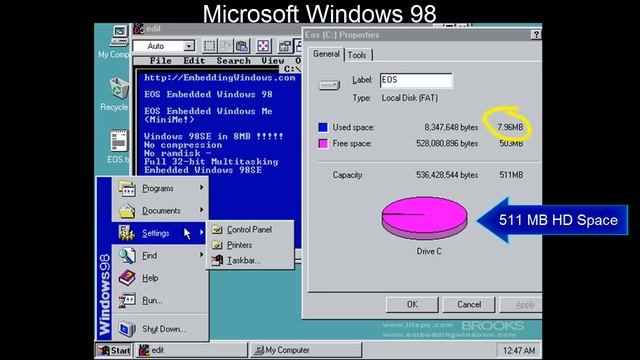
Task: Click the Printers folder icon
Action: 217,245
